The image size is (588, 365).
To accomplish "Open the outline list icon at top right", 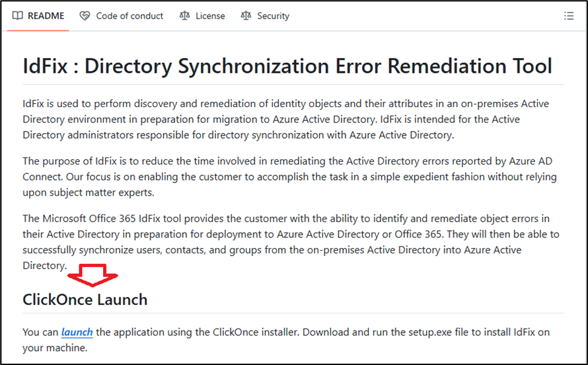I will click(569, 16).
